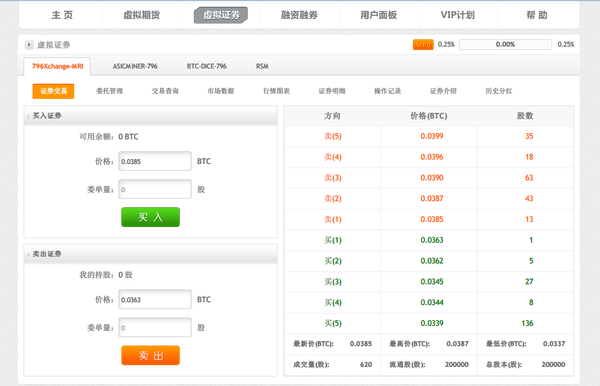This screenshot has width=600, height=386.
Task: Open the 主页 home tab
Action: (x=62, y=15)
